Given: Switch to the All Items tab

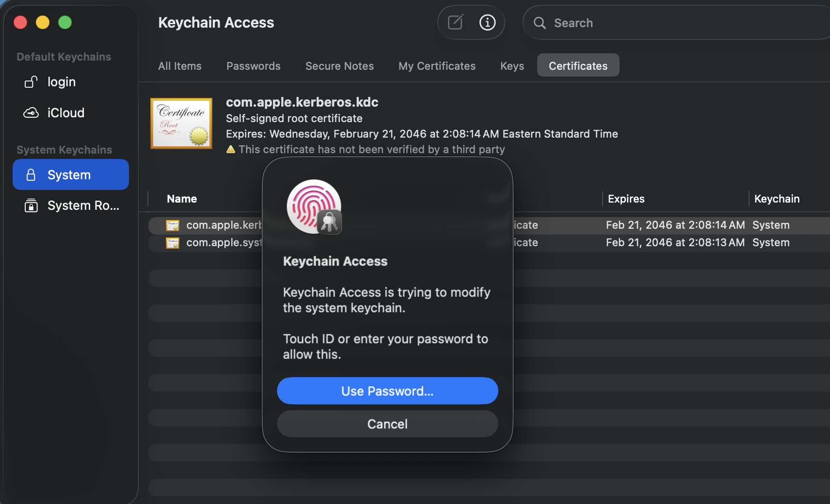Looking at the screenshot, I should click(x=180, y=66).
